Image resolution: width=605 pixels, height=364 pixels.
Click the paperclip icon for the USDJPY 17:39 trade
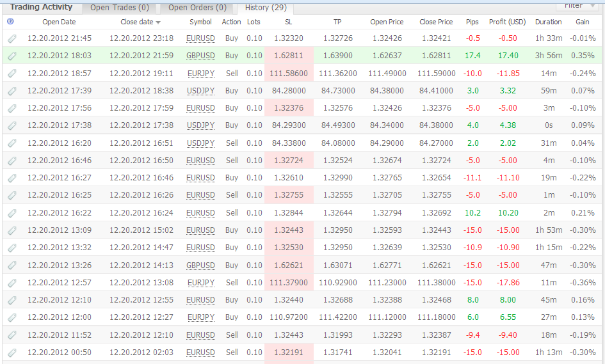click(12, 91)
